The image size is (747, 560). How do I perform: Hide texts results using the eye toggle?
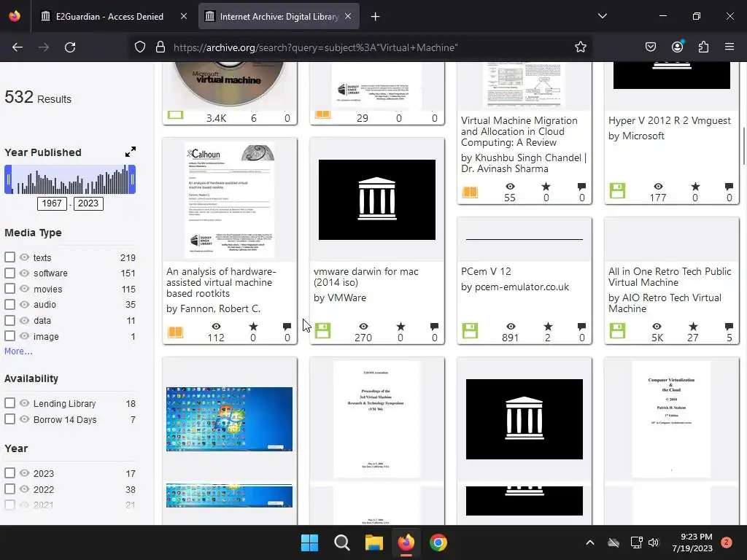pyautogui.click(x=24, y=257)
